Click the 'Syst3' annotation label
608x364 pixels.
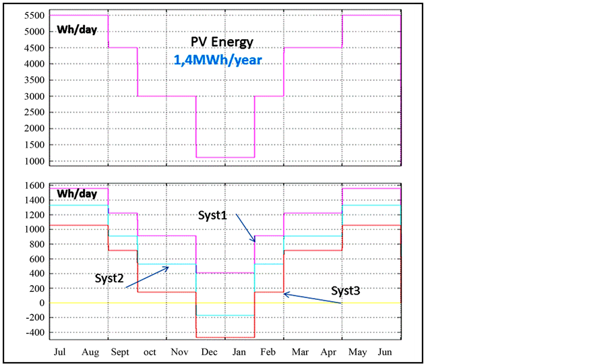tap(346, 291)
